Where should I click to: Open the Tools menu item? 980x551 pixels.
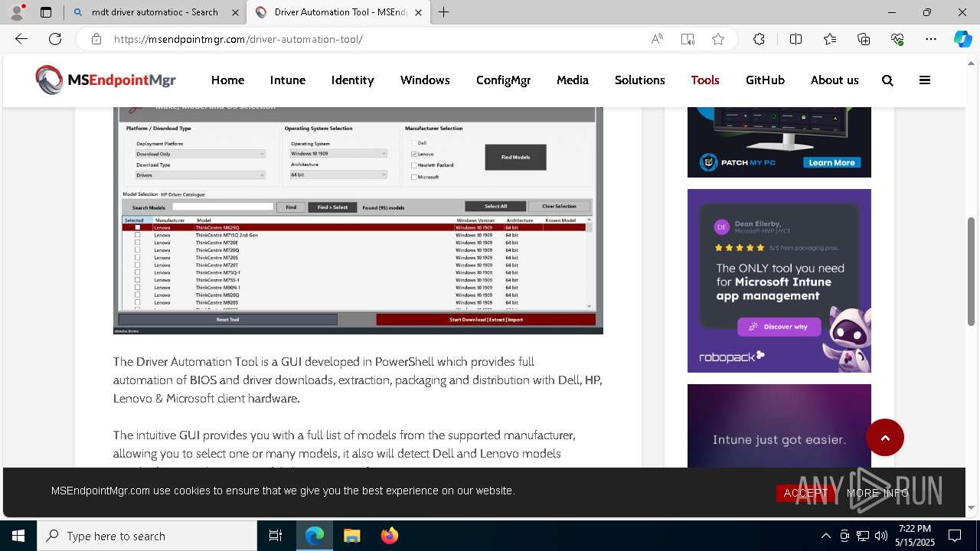pos(705,80)
